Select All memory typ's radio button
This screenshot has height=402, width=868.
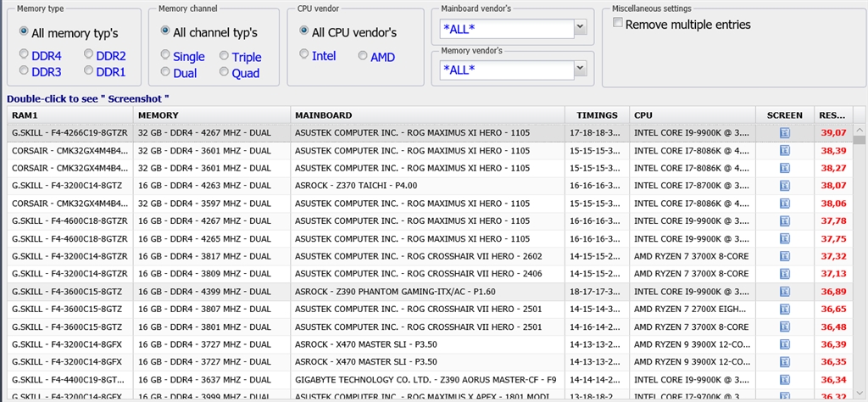[x=23, y=31]
